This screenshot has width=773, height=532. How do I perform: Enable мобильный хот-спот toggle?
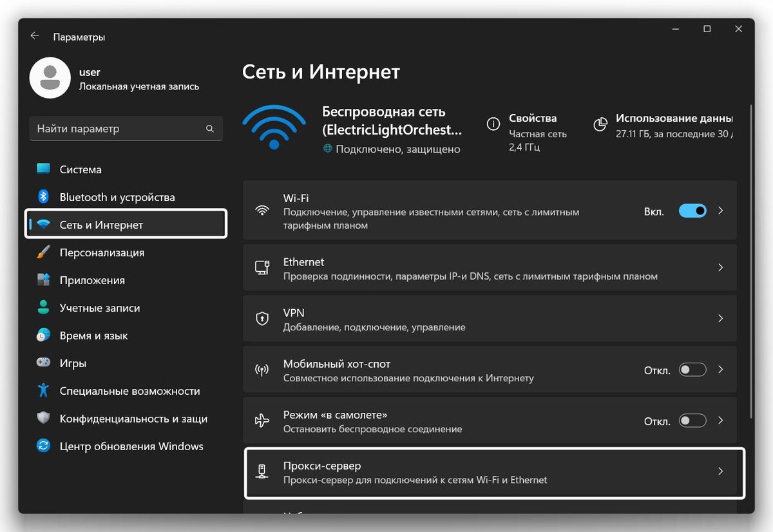(x=692, y=369)
